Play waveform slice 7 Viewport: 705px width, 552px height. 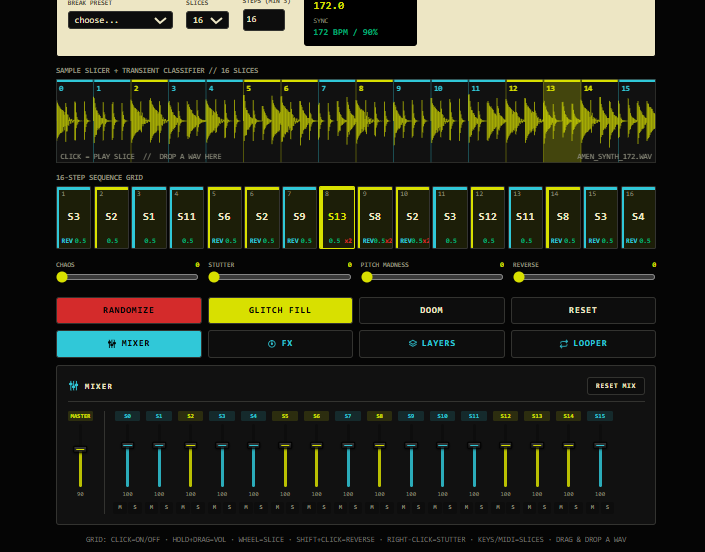pos(337,121)
